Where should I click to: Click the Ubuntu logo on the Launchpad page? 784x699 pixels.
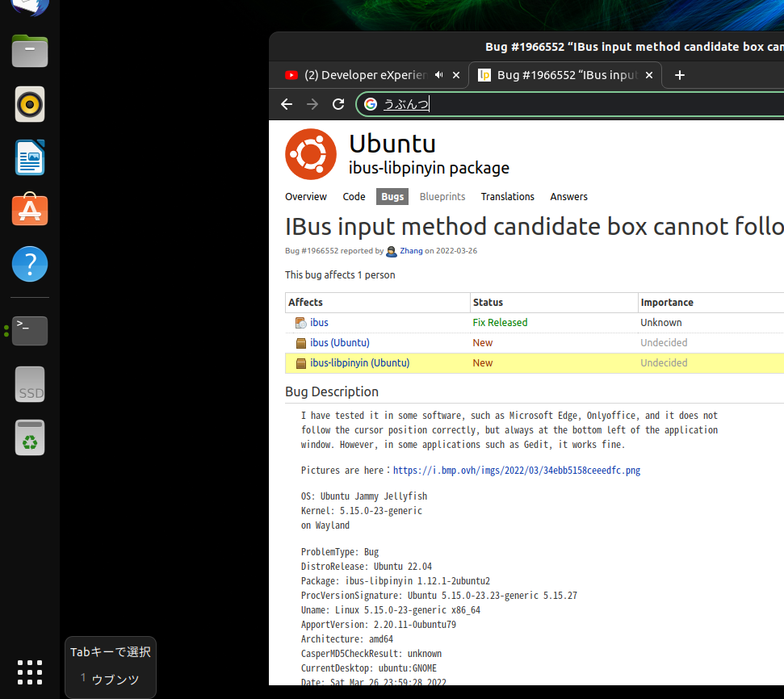(x=311, y=154)
